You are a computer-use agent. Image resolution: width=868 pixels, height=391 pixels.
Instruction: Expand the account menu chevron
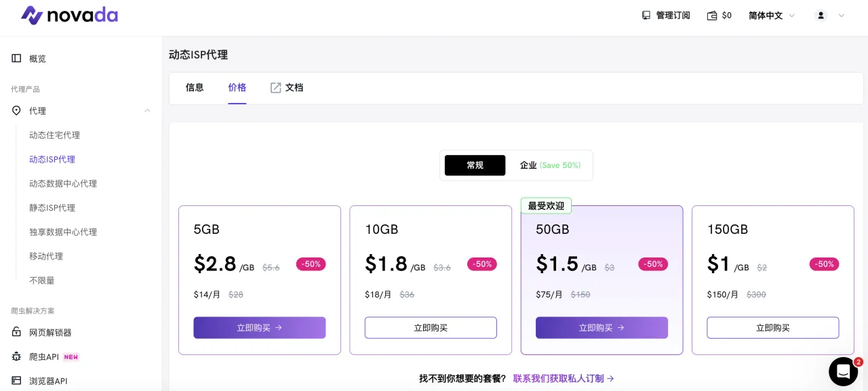point(842,16)
